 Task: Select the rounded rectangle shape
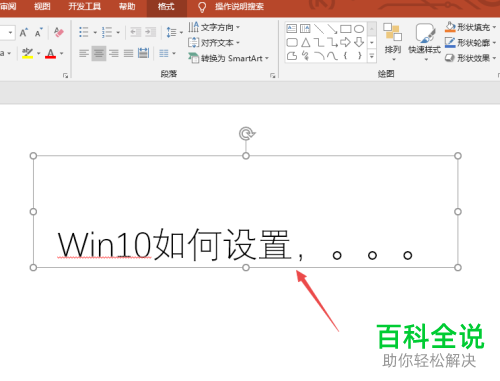292,42
